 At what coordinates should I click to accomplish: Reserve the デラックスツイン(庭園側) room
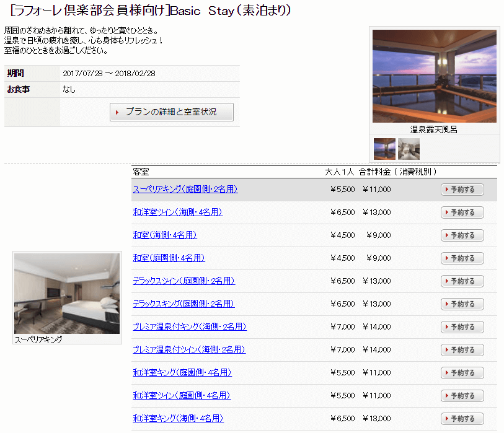462,281
